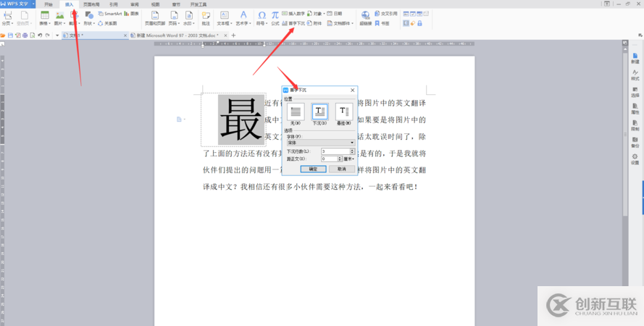
Task: Click 取消 to cancel the dialog
Action: click(342, 169)
